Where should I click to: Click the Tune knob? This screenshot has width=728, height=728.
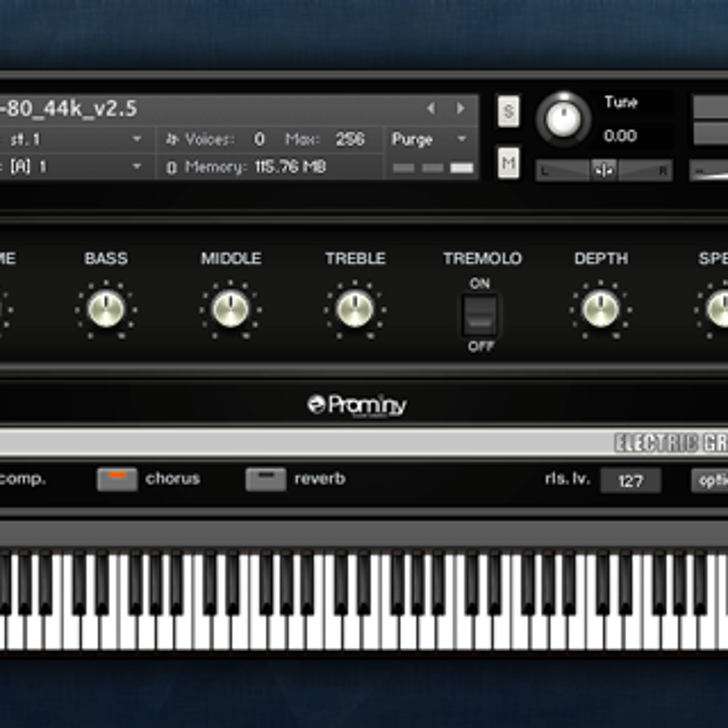563,119
